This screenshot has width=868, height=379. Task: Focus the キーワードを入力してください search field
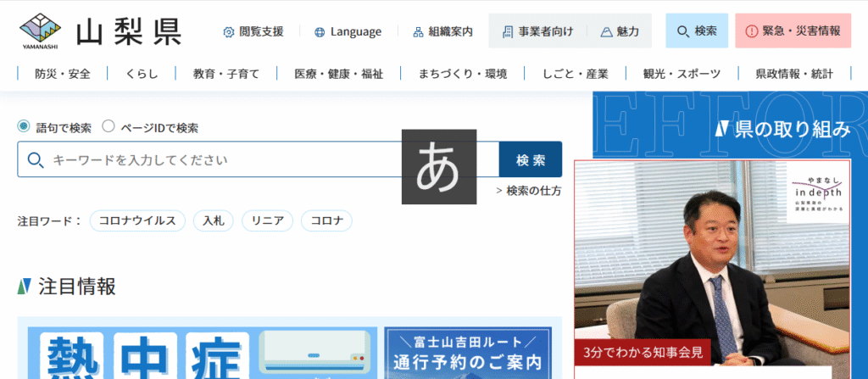click(258, 159)
